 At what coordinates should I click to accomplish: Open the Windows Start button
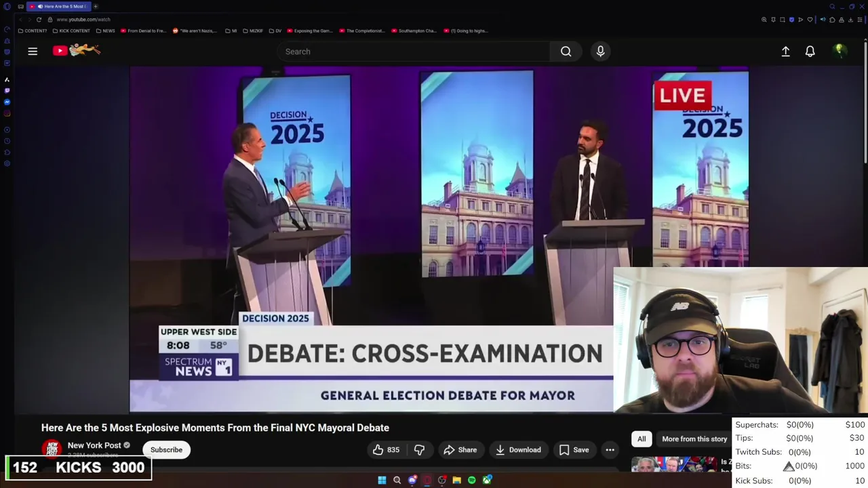point(382,480)
